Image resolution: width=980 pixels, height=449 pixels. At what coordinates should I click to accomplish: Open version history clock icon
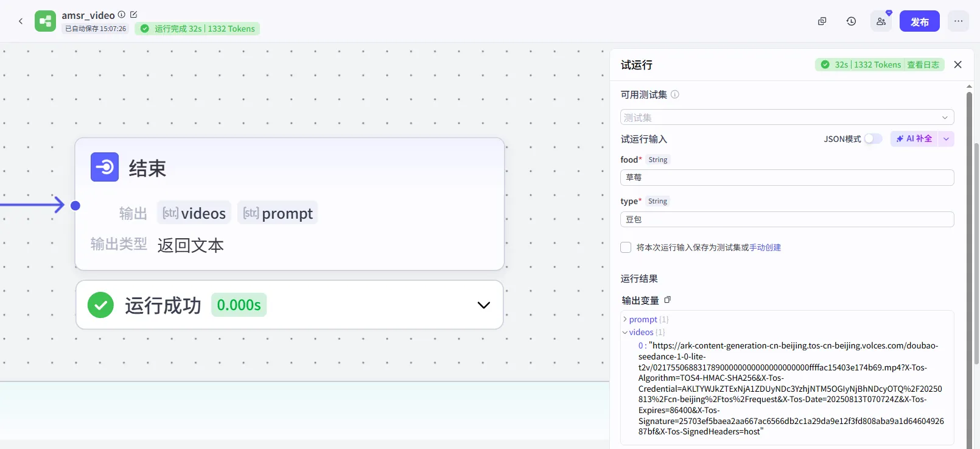851,21
